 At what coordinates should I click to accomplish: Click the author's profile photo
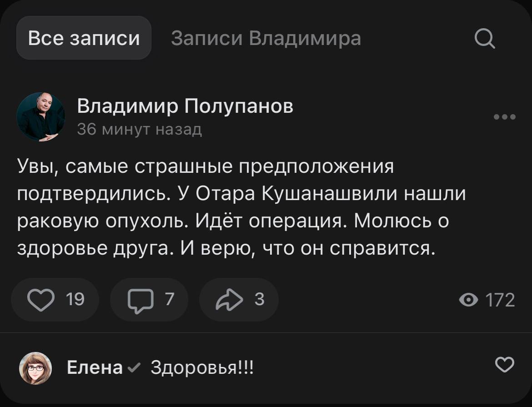click(40, 117)
